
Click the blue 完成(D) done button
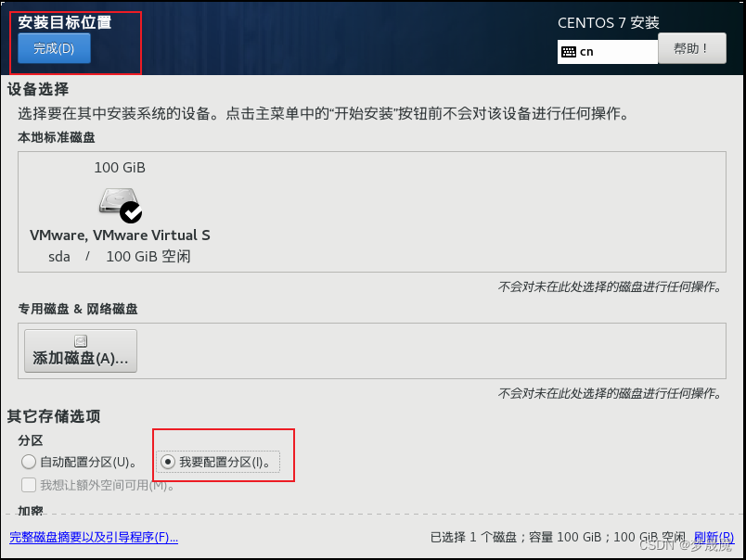tap(54, 48)
